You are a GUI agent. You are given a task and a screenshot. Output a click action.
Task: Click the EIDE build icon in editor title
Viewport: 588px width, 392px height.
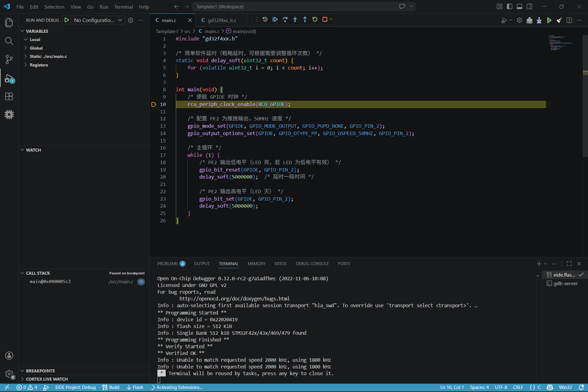530,20
